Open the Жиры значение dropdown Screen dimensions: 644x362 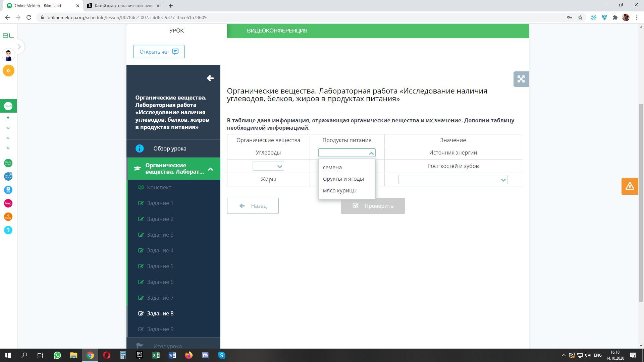coord(452,180)
